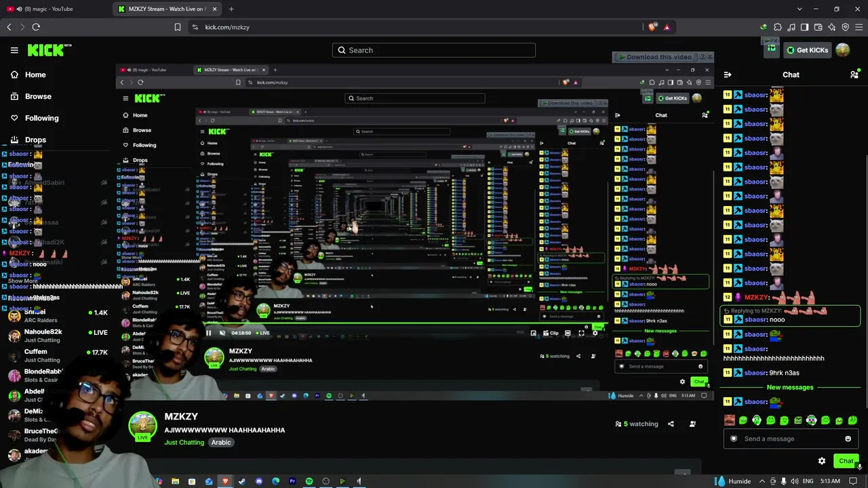The width and height of the screenshot is (868, 488).
Task: Open Steam from the taskbar
Action: [x=242, y=481]
